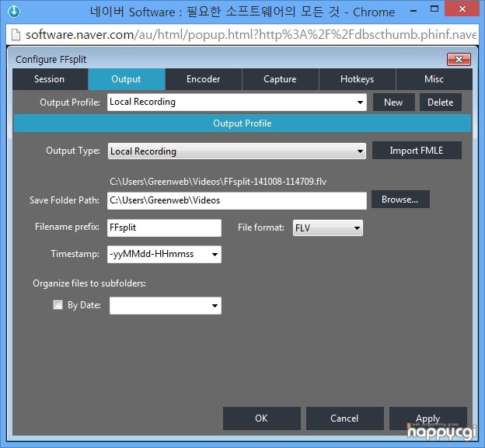Click the OK button

262,418
